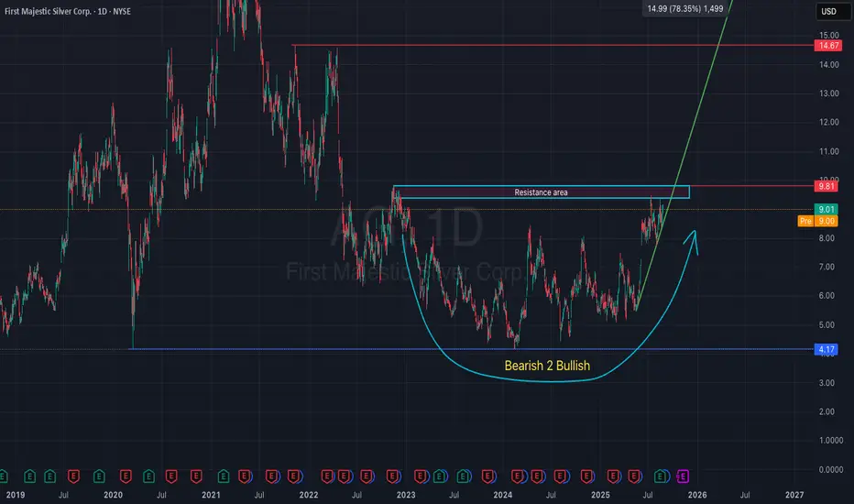This screenshot has width=854, height=504.
Task: Click the 0.0000 price axis value
Action: [x=831, y=469]
